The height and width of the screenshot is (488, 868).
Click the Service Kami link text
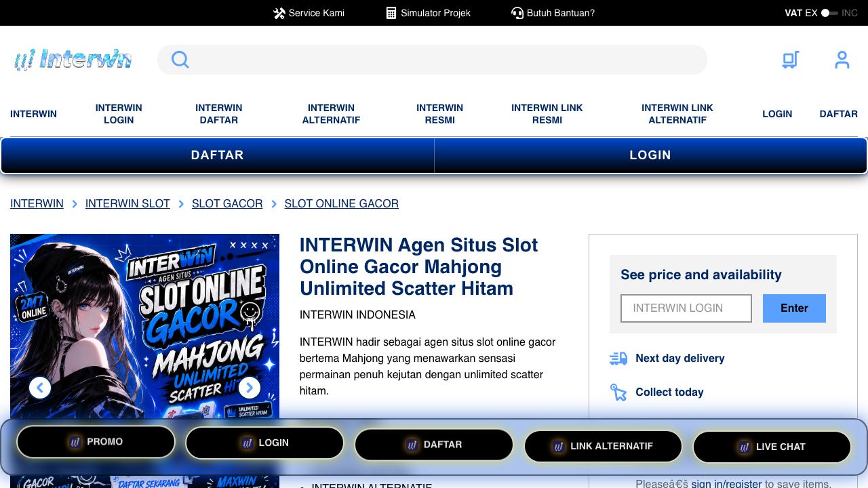(x=317, y=13)
